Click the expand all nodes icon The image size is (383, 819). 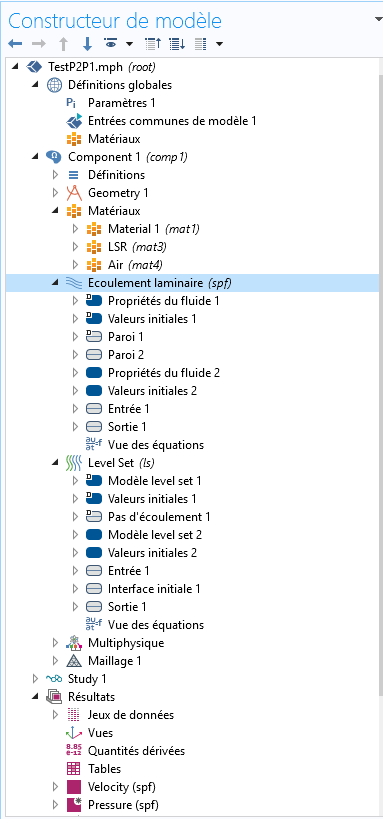click(177, 44)
